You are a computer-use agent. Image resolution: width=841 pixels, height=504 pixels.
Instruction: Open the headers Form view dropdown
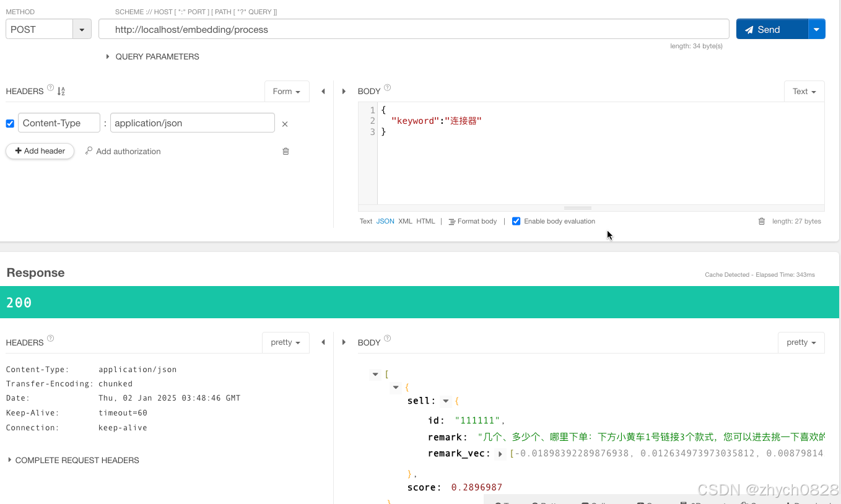click(x=286, y=91)
